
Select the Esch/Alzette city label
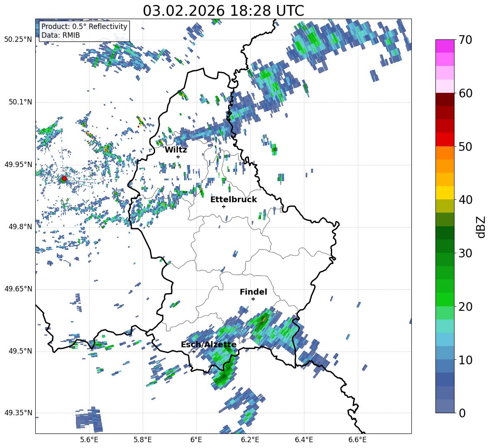pyautogui.click(x=209, y=344)
